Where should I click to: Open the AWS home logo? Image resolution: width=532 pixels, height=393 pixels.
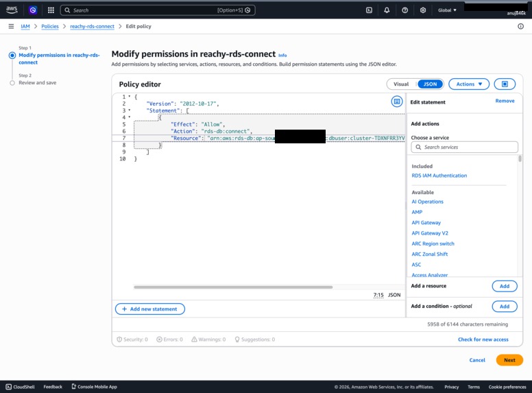pos(12,10)
